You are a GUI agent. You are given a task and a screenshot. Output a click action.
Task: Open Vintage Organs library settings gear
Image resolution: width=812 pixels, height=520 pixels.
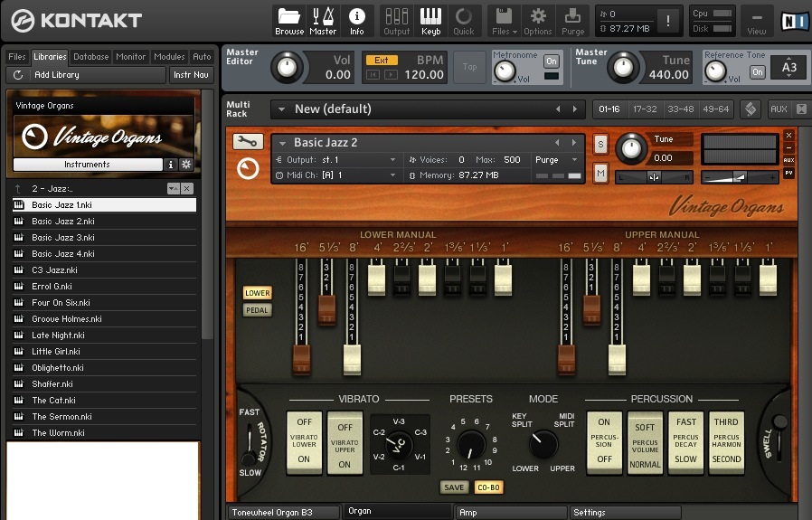tap(186, 165)
